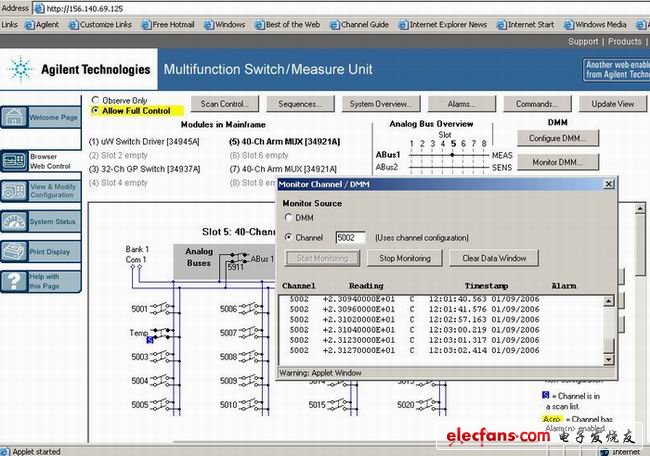Click data window scrollbar down arrow
This screenshot has height=456, width=650.
[608, 360]
